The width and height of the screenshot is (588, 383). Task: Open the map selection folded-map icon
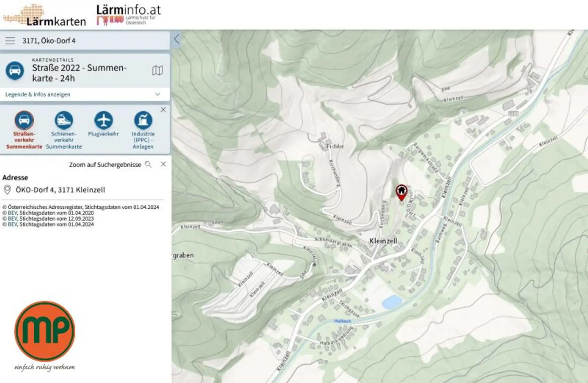coord(157,71)
